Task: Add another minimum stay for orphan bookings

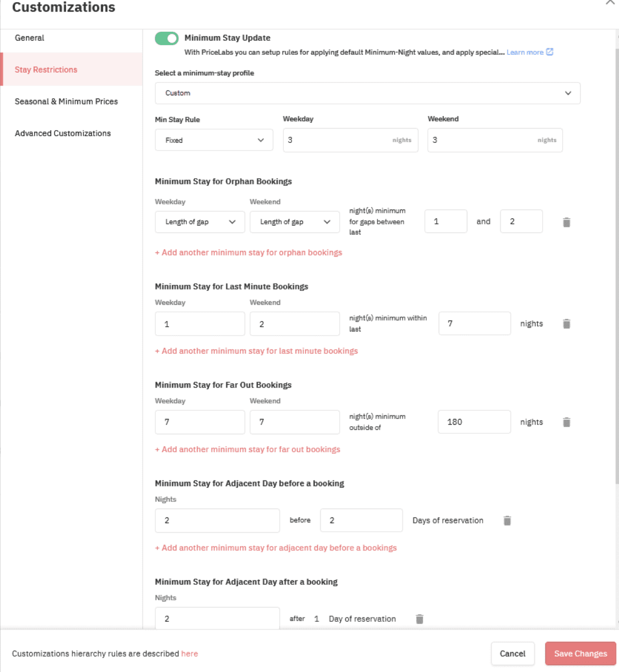Action: (249, 253)
